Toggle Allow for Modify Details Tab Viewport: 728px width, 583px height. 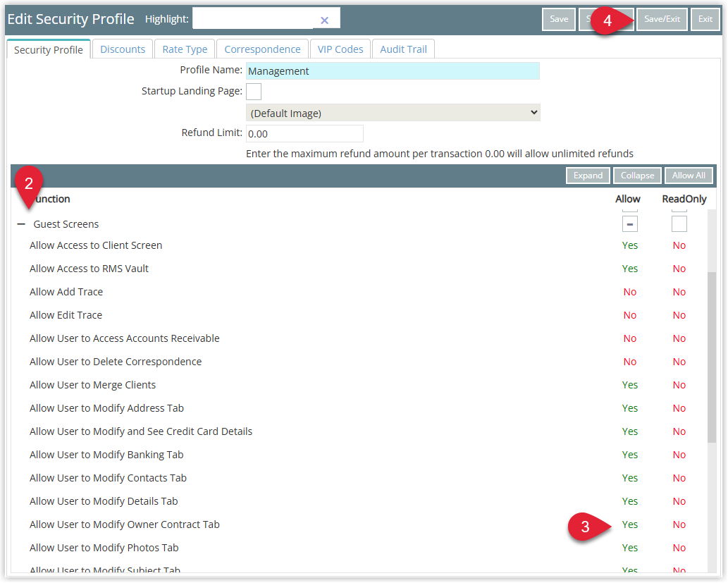click(629, 501)
